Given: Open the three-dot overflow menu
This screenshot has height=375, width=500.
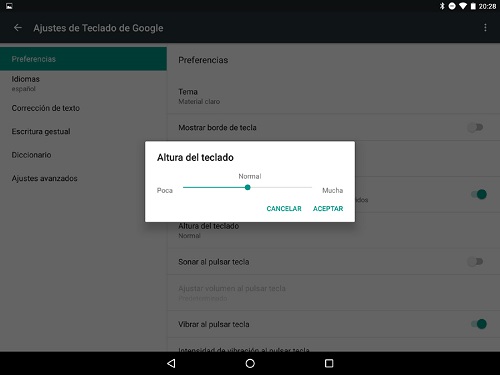Looking at the screenshot, I should pos(485,28).
